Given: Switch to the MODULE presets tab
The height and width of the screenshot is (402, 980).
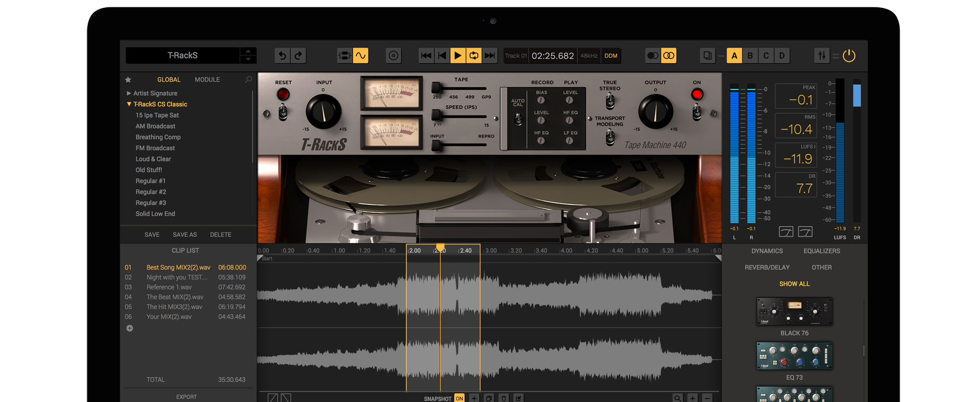Looking at the screenshot, I should click(x=207, y=79).
